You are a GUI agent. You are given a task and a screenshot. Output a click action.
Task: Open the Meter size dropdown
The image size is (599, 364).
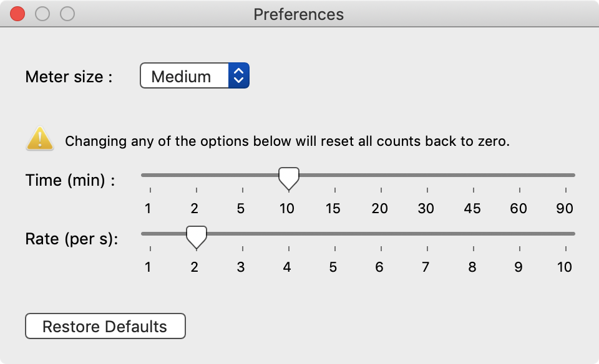194,76
